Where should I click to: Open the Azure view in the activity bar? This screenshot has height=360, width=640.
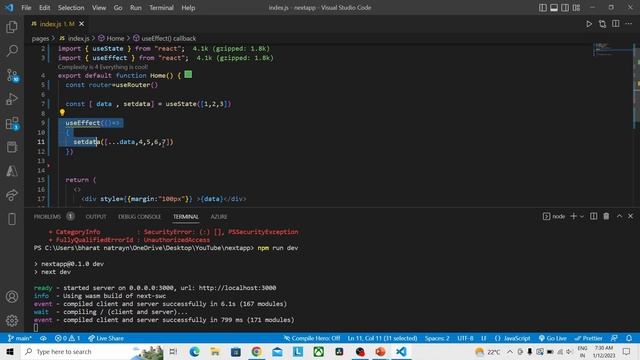[12, 171]
